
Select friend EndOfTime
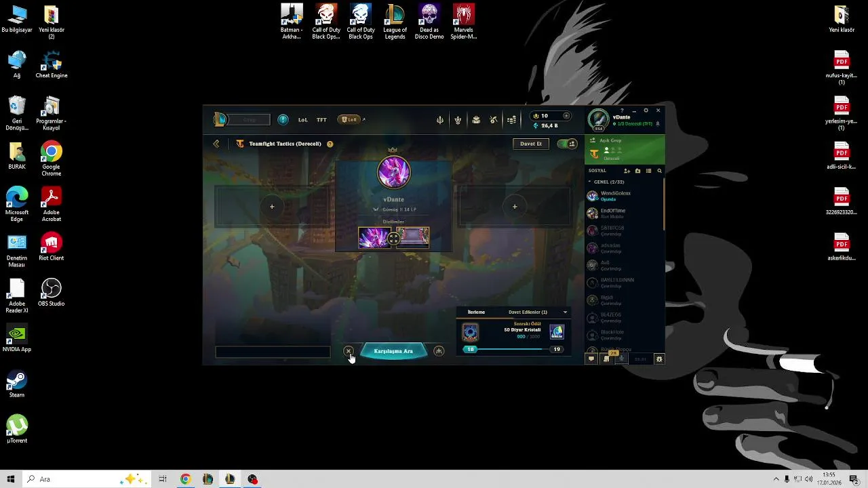click(624, 213)
